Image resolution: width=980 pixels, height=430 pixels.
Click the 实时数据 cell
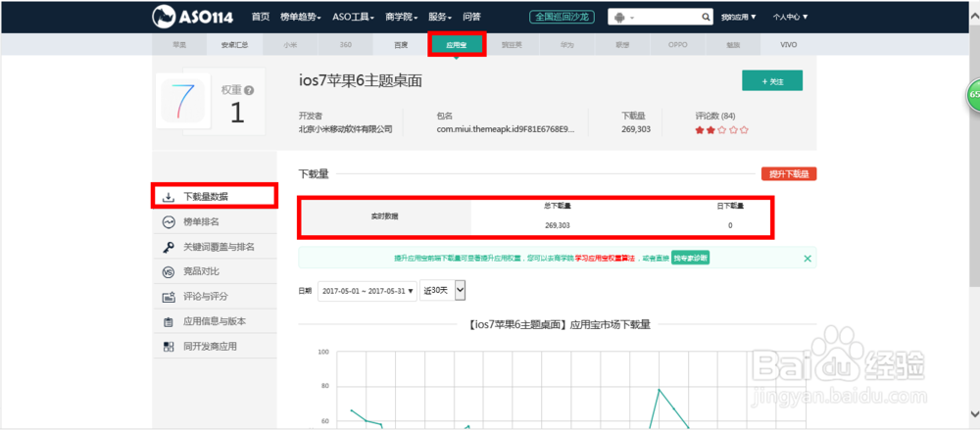[384, 216]
